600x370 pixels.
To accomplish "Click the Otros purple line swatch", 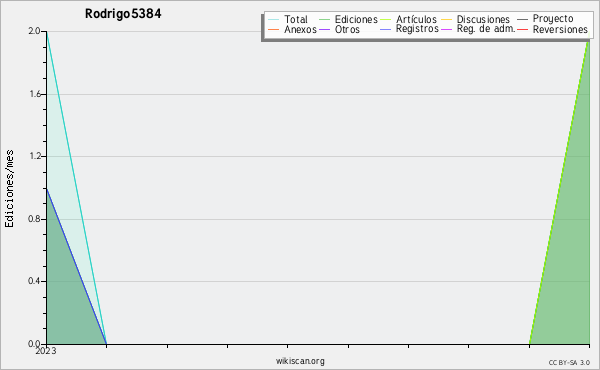I will (324, 29).
